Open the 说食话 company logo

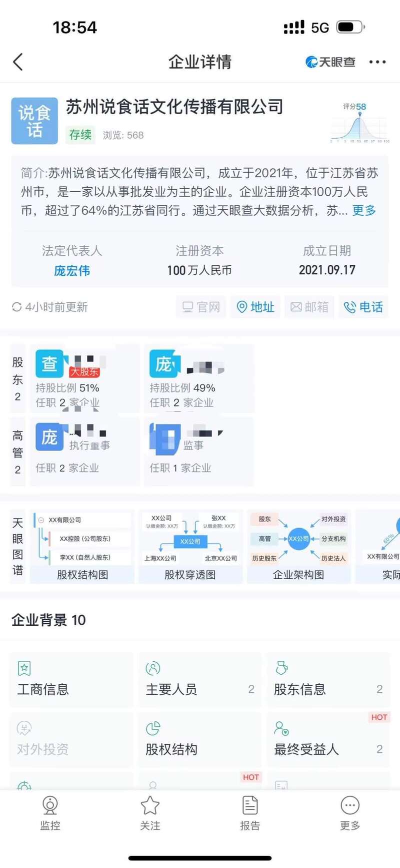pyautogui.click(x=34, y=121)
